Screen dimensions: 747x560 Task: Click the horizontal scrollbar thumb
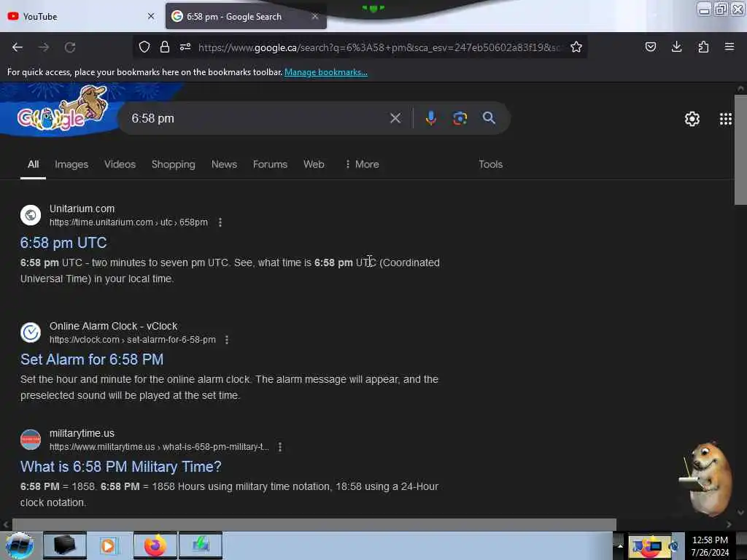[x=314, y=524]
